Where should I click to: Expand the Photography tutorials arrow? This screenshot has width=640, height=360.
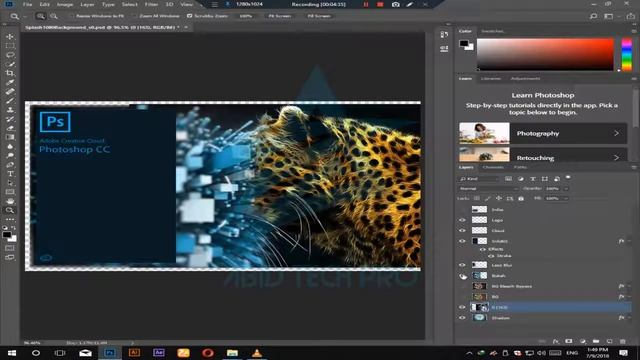coord(616,133)
